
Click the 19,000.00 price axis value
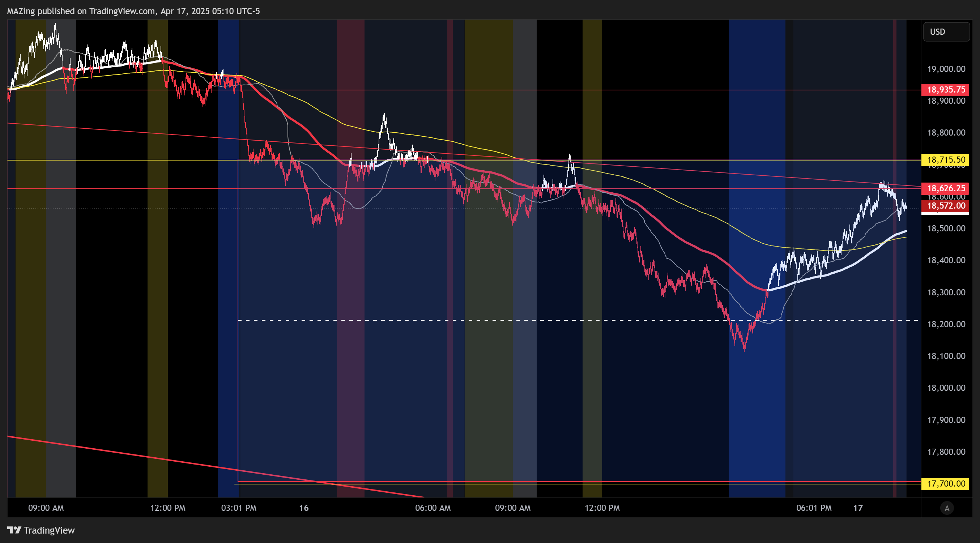click(946, 69)
